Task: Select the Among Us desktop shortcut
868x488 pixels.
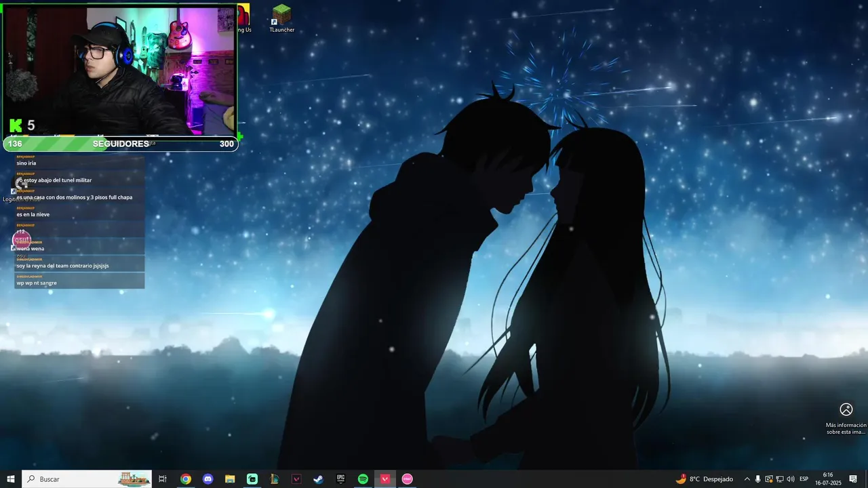Action: pyautogui.click(x=243, y=18)
